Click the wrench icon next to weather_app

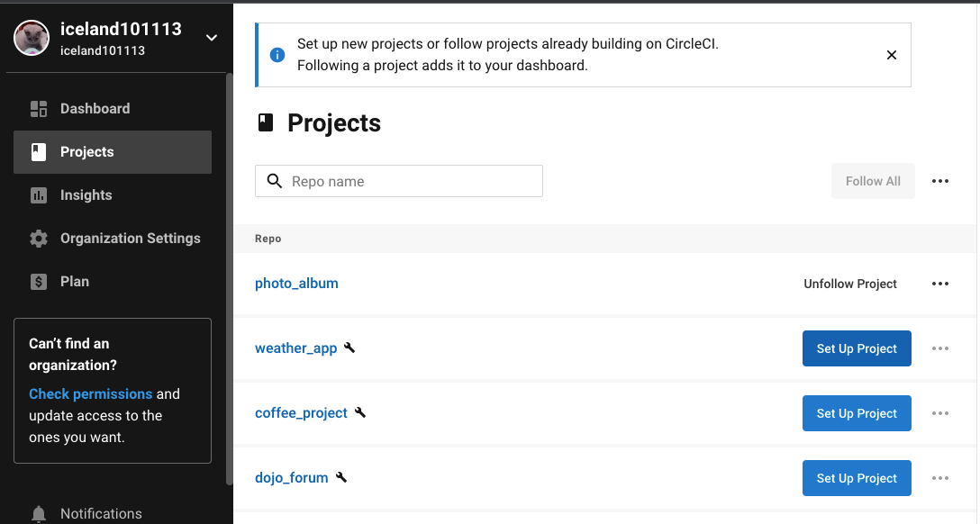349,347
